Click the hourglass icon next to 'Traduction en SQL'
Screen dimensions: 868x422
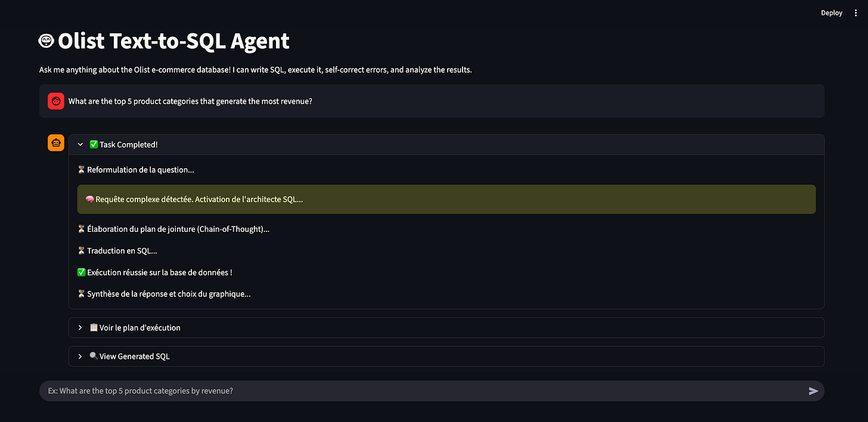81,250
